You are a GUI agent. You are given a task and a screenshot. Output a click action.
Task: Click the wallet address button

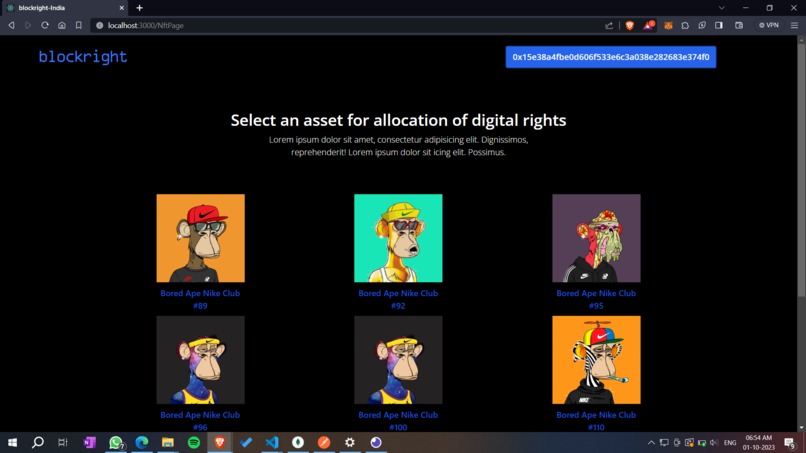[611, 57]
